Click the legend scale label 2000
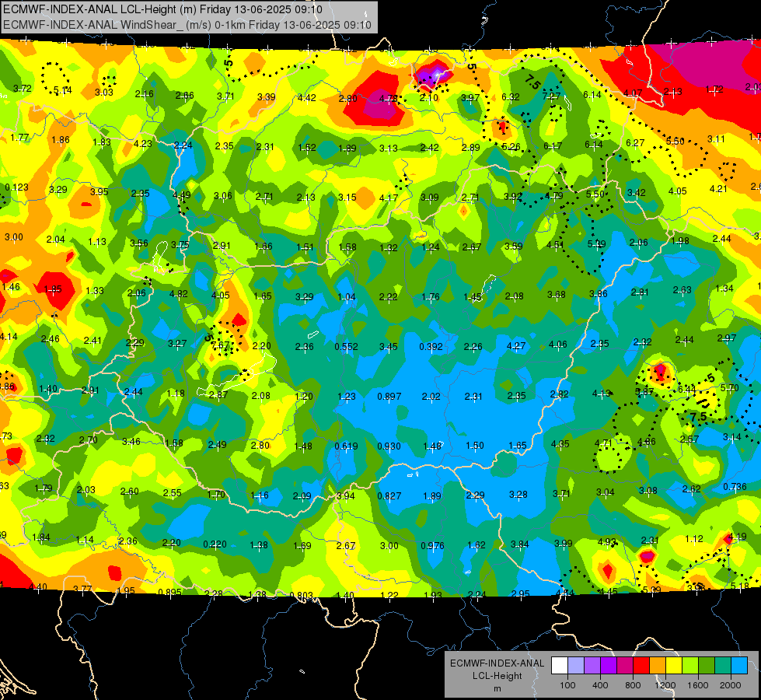761x700 pixels. coord(731,685)
